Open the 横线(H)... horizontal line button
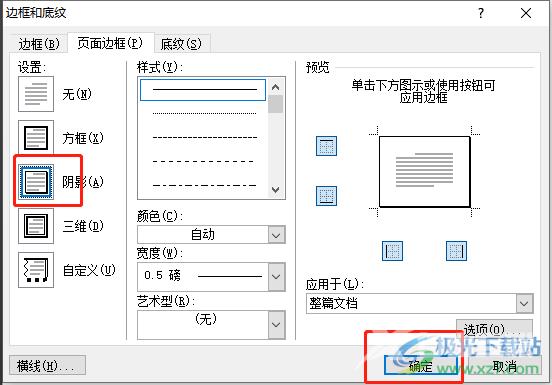This screenshot has height=385, width=552. [x=47, y=366]
